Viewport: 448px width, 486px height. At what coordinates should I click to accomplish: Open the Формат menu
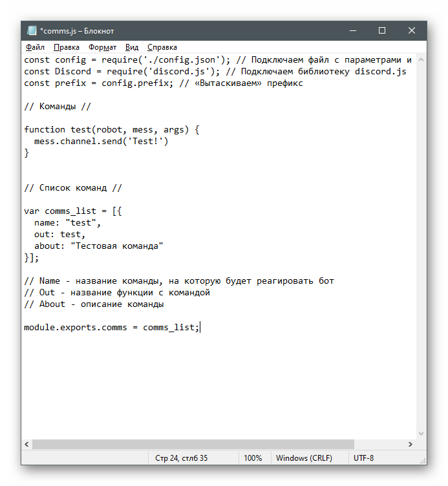[x=103, y=47]
